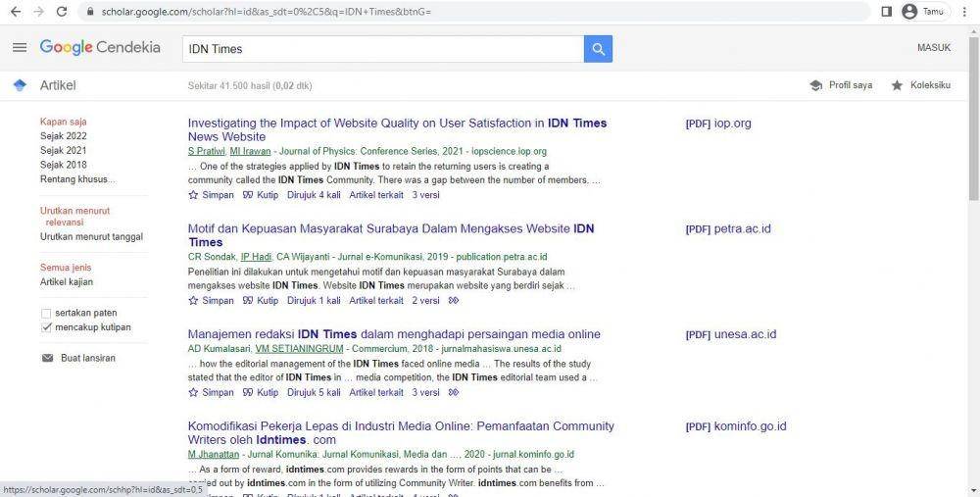This screenshot has width=980, height=497.
Task: Open the hamburger menu beside Google Cendekia
Action: (x=20, y=47)
